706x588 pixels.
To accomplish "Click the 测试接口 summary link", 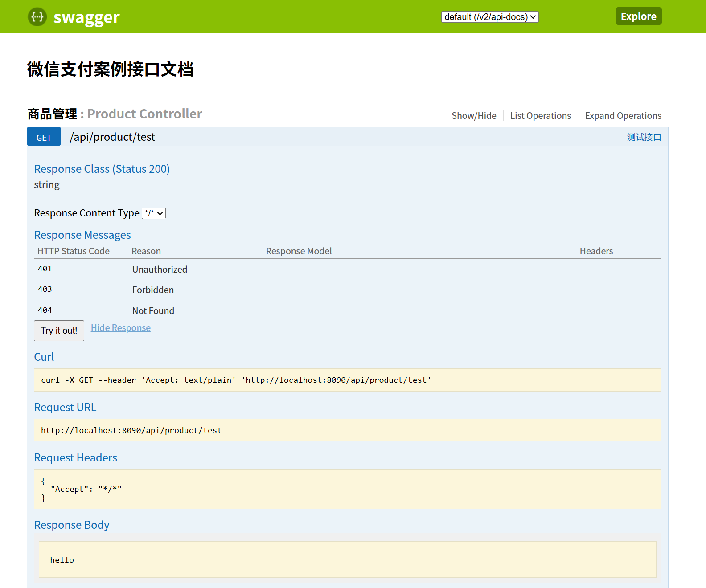I will click(x=644, y=137).
